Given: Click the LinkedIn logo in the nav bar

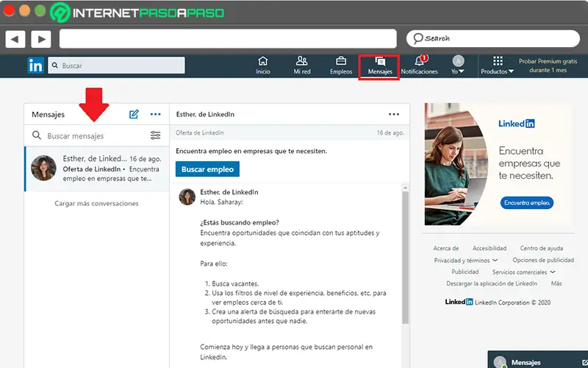Looking at the screenshot, I should [x=35, y=66].
